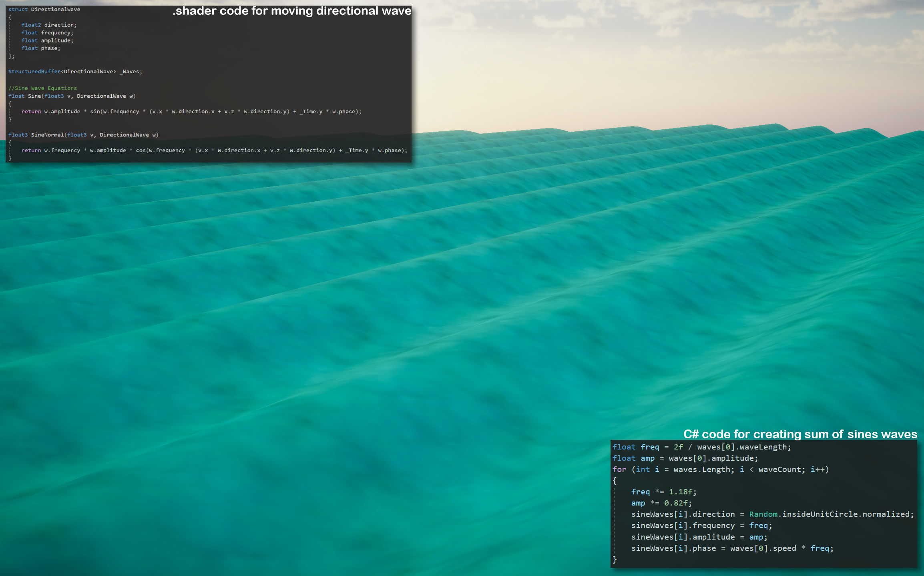
Task: Click 'Random.insideUnitCircle.normalized' in direction line
Action: 831,514
